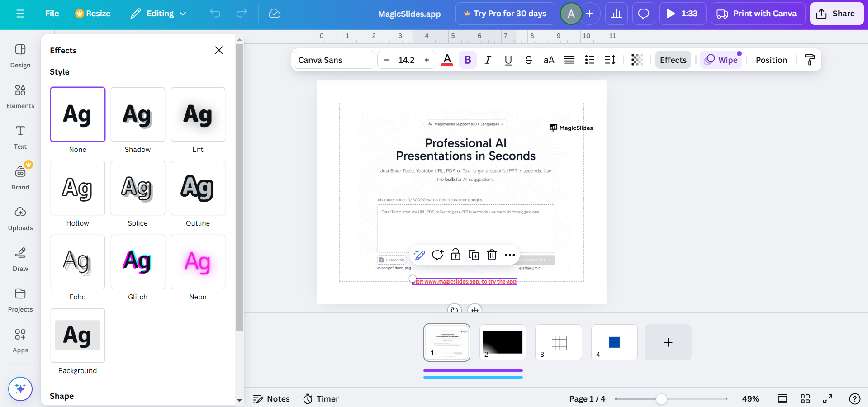The image size is (868, 407).
Task: Open the Elements panel in sidebar
Action: coord(20,96)
